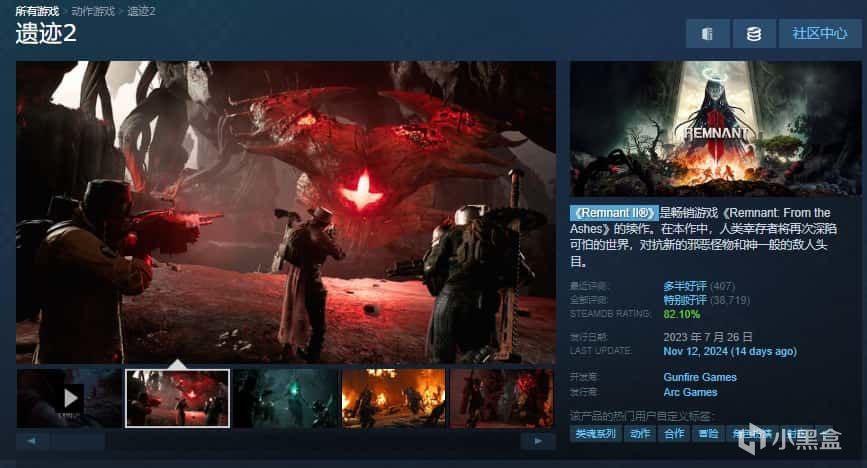Open recent reviews 多半好评
This screenshot has width=867, height=468.
pos(685,286)
